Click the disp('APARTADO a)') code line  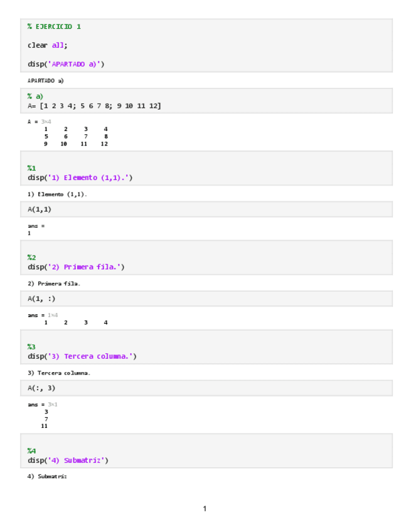pyautogui.click(x=66, y=64)
